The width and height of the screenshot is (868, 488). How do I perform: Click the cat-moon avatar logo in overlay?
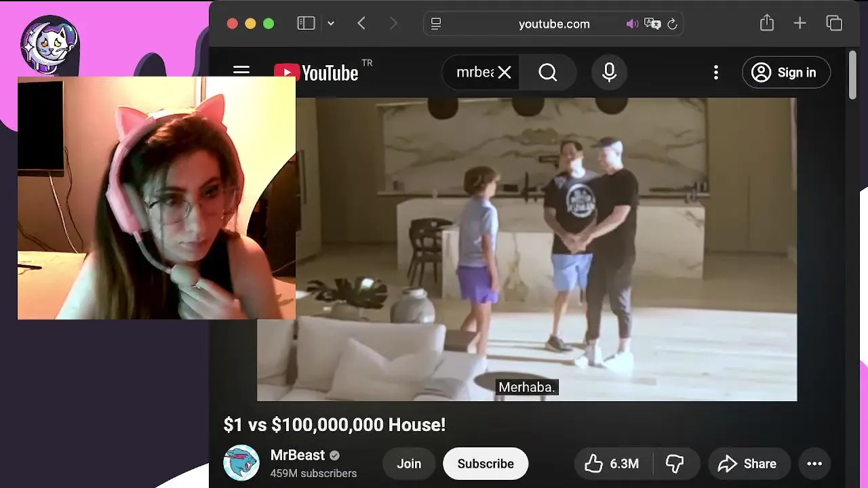coord(50,45)
